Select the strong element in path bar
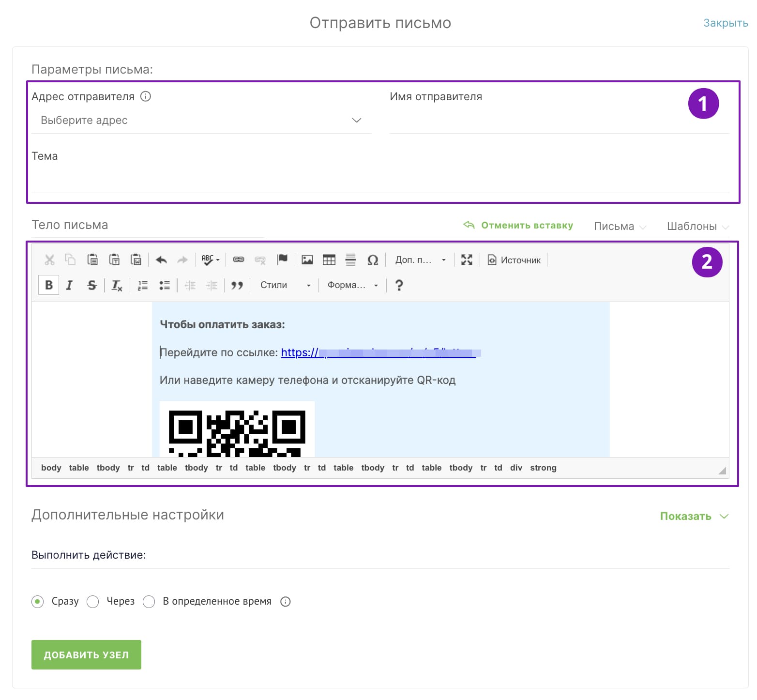Image resolution: width=757 pixels, height=700 pixels. coord(543,468)
